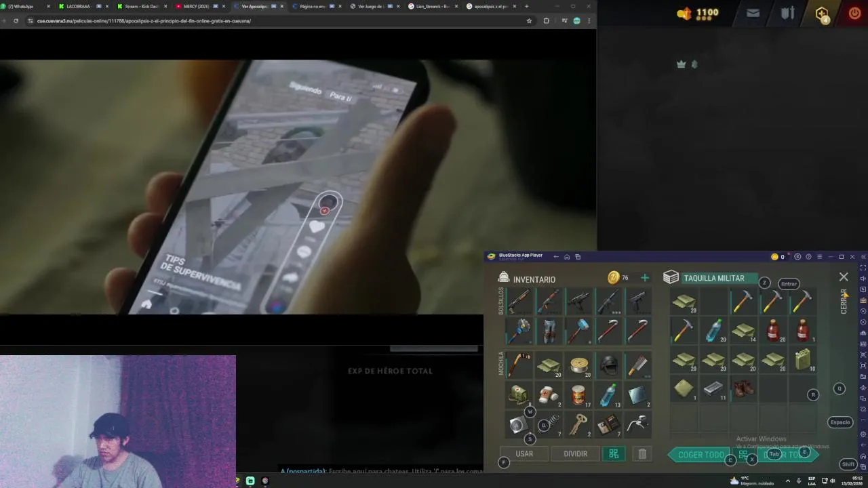Select the jeans item in inventory
This screenshot has width=868, height=488.
click(x=549, y=331)
